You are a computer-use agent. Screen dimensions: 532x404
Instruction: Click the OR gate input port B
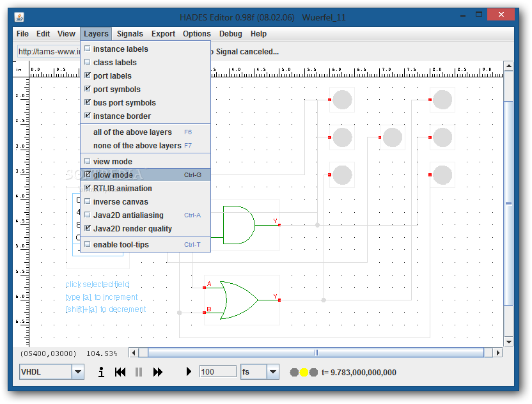click(204, 313)
